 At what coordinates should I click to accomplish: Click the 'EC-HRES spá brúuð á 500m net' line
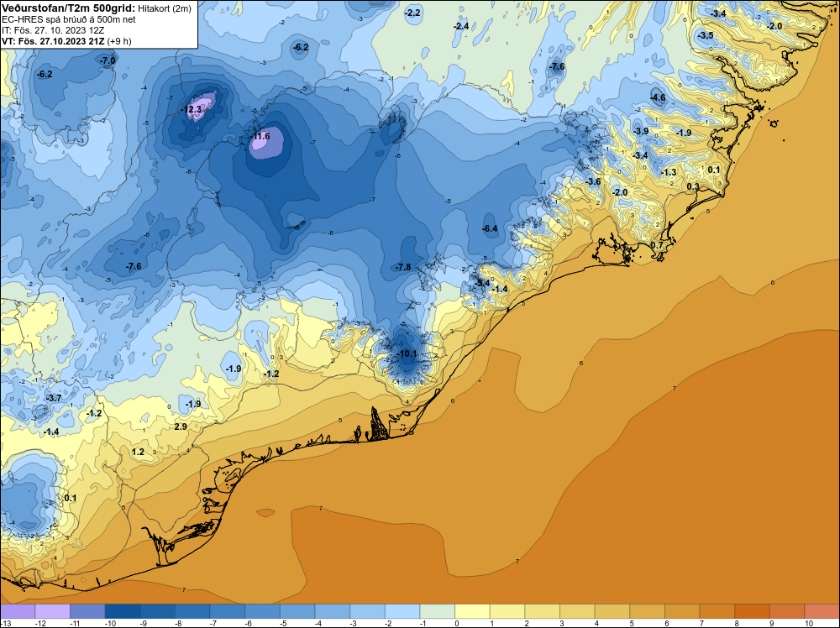tap(68, 19)
